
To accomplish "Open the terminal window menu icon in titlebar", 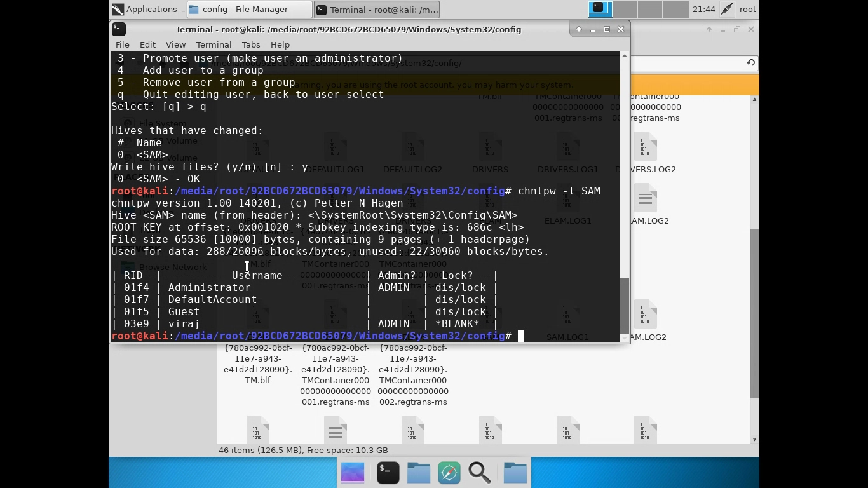I will coord(118,29).
